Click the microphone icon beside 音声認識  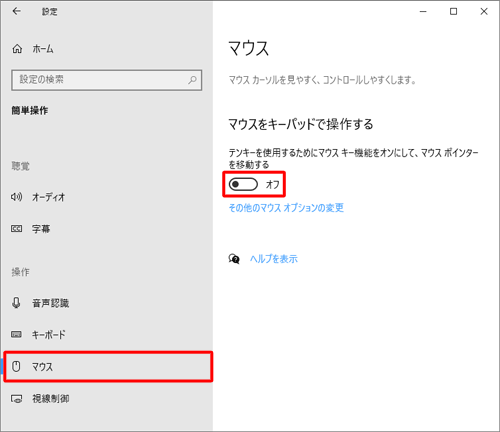click(16, 303)
